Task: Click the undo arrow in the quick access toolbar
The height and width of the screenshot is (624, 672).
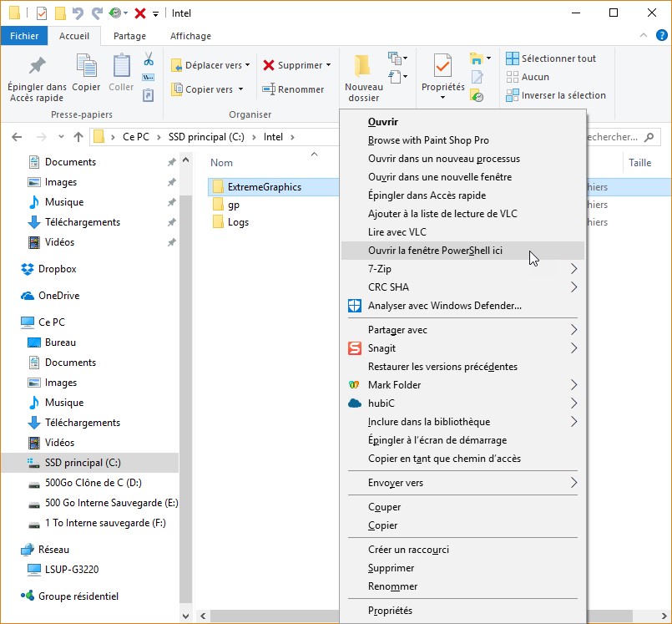Action: click(78, 13)
